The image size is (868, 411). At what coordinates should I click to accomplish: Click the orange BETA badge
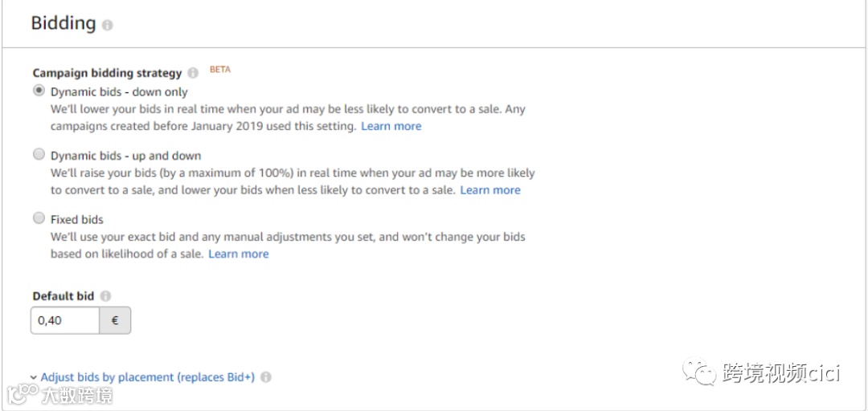220,70
